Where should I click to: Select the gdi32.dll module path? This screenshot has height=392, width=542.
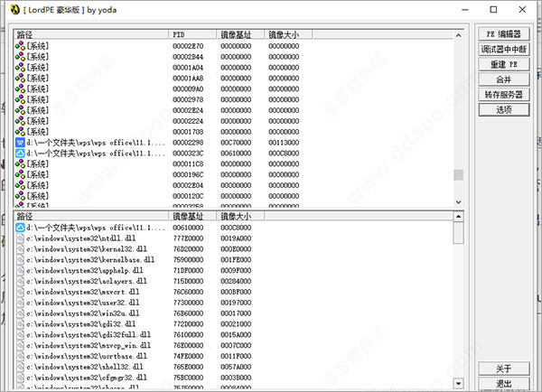(x=81, y=324)
